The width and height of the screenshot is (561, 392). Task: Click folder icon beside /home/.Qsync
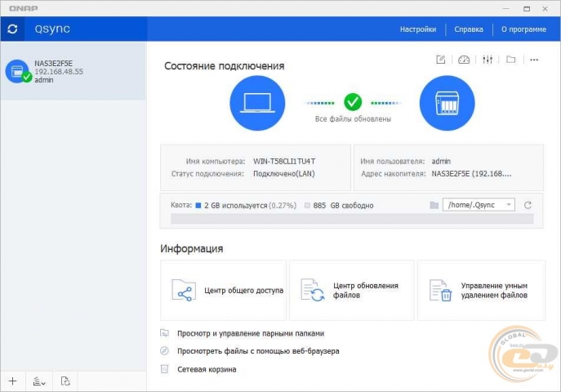tap(434, 205)
